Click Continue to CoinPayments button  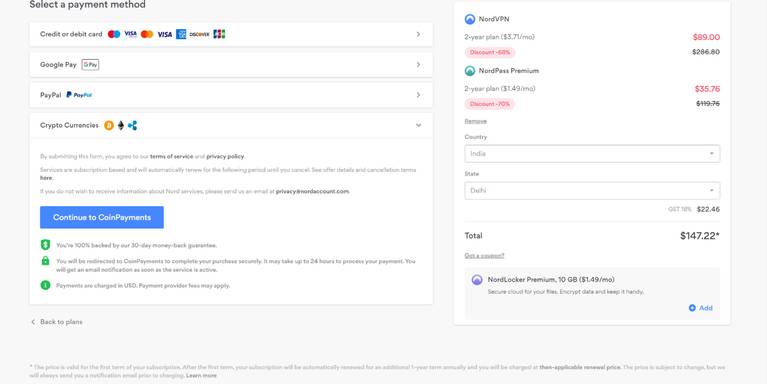coord(102,217)
